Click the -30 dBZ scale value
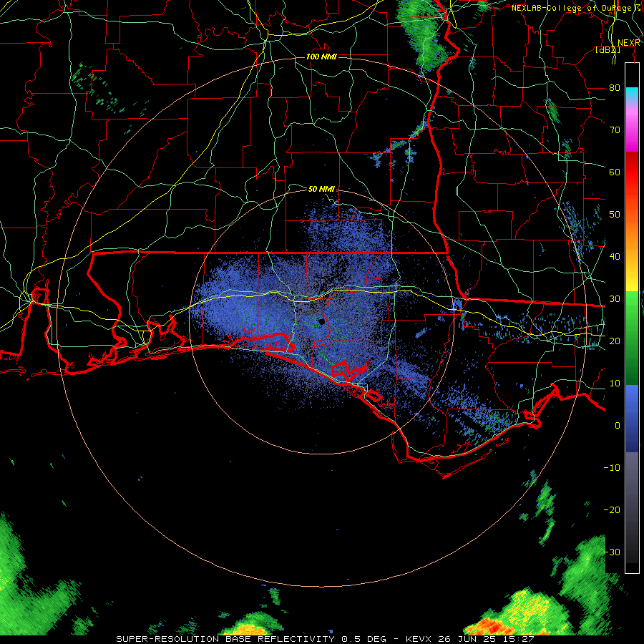This screenshot has width=644, height=644. pos(612,552)
